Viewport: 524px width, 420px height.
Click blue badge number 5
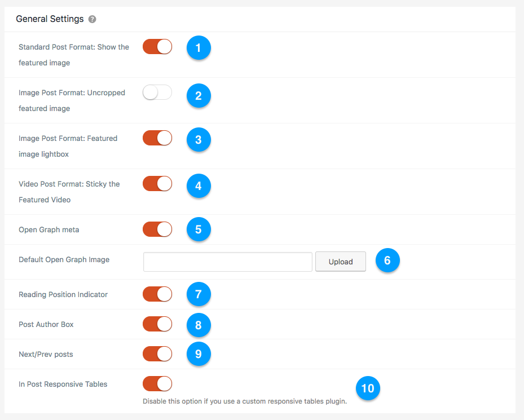point(199,229)
